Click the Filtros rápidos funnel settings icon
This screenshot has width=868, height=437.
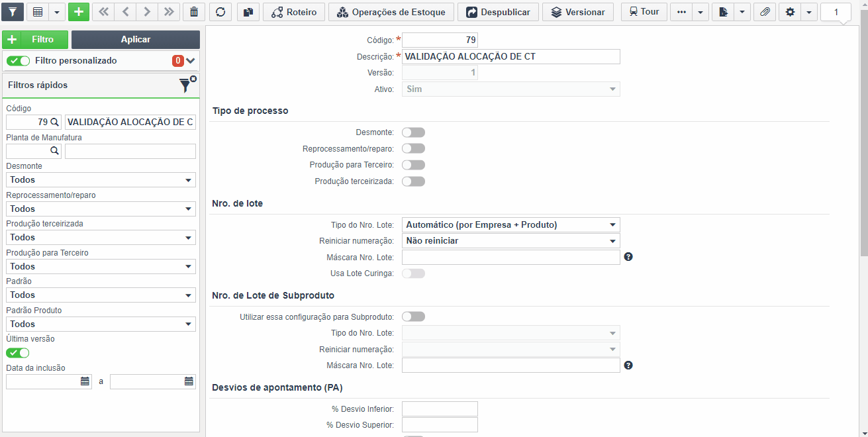click(187, 85)
